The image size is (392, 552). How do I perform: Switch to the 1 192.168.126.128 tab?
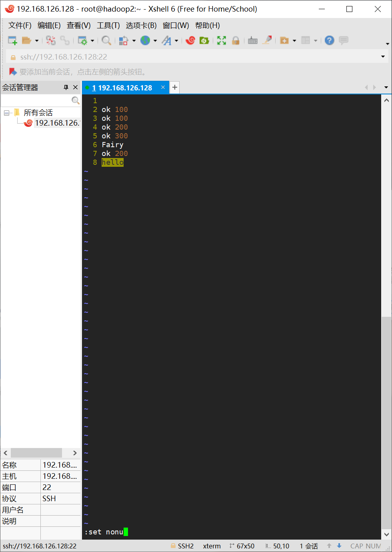(122, 88)
